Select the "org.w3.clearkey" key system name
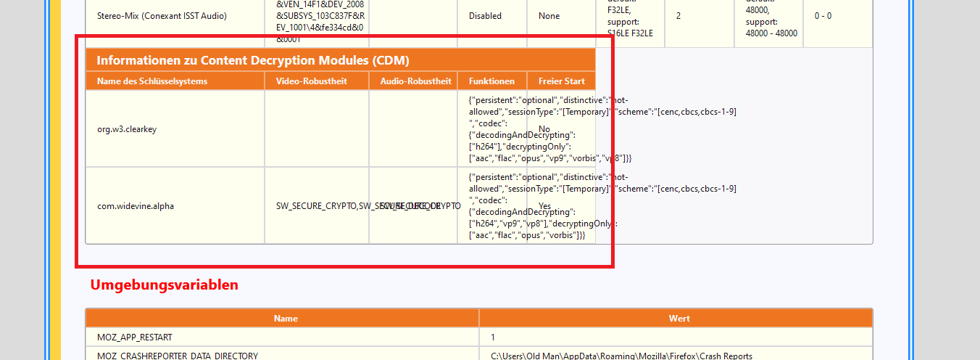 point(127,129)
